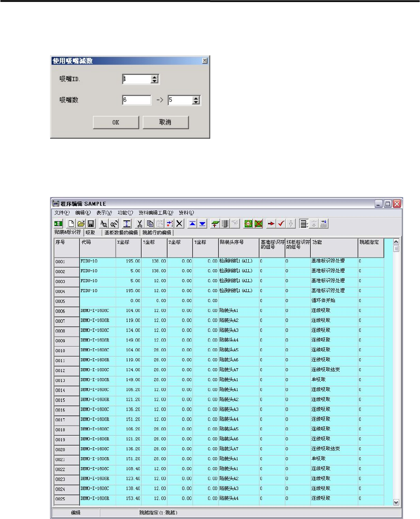Click the 代码 column header
The height and width of the screenshot is (519, 420).
coord(98,248)
